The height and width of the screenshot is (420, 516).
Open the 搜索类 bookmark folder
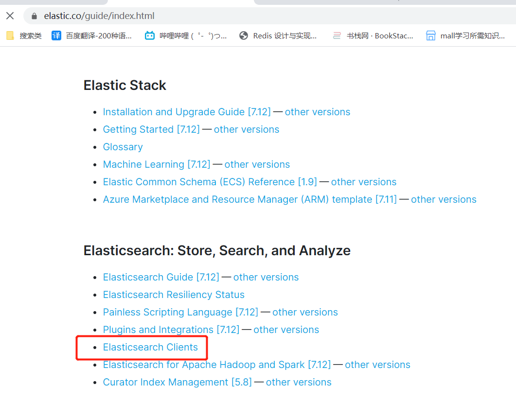point(24,35)
